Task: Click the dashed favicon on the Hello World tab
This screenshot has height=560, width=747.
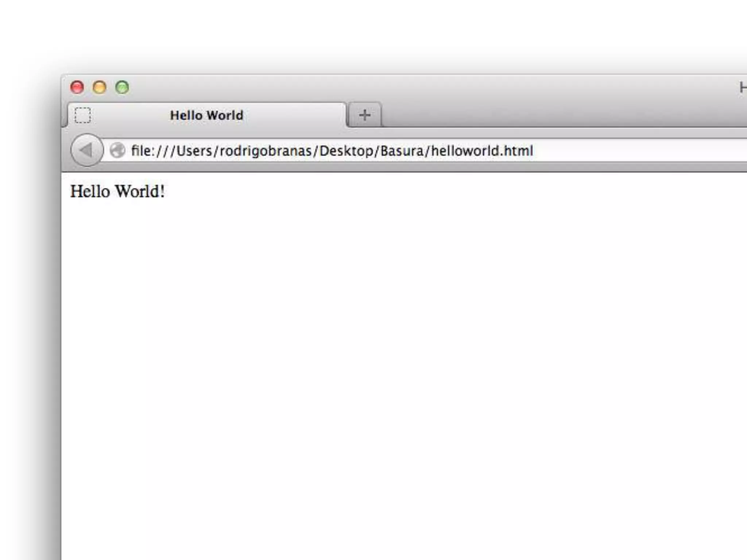Action: click(83, 115)
